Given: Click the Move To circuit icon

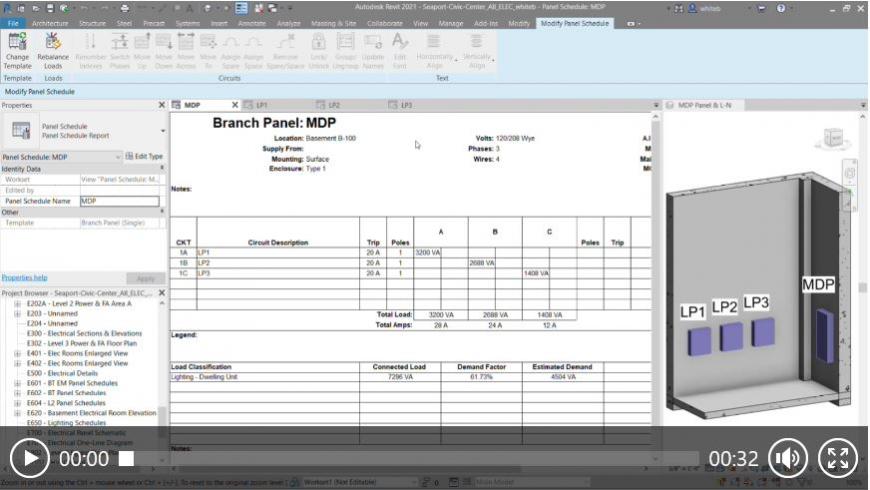Looking at the screenshot, I should [208, 42].
